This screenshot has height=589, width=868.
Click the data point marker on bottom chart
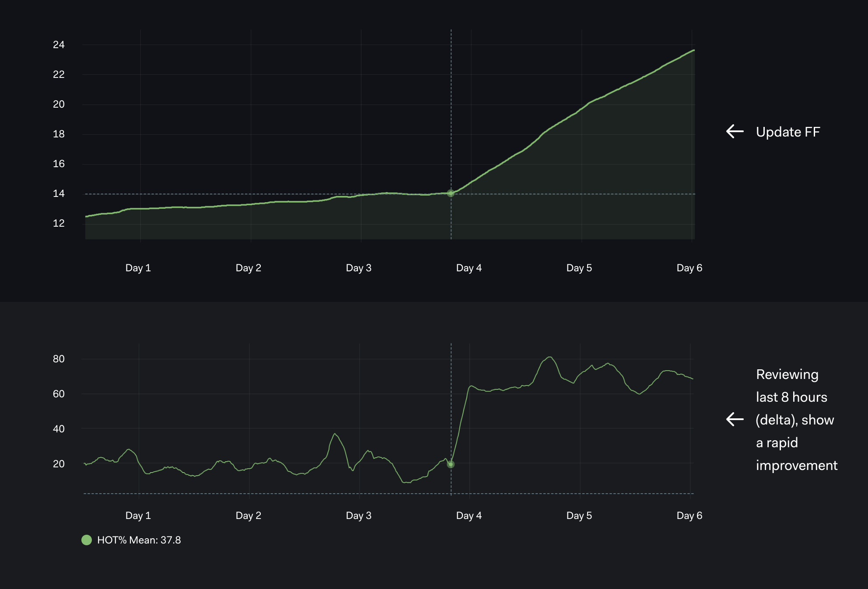[451, 464]
